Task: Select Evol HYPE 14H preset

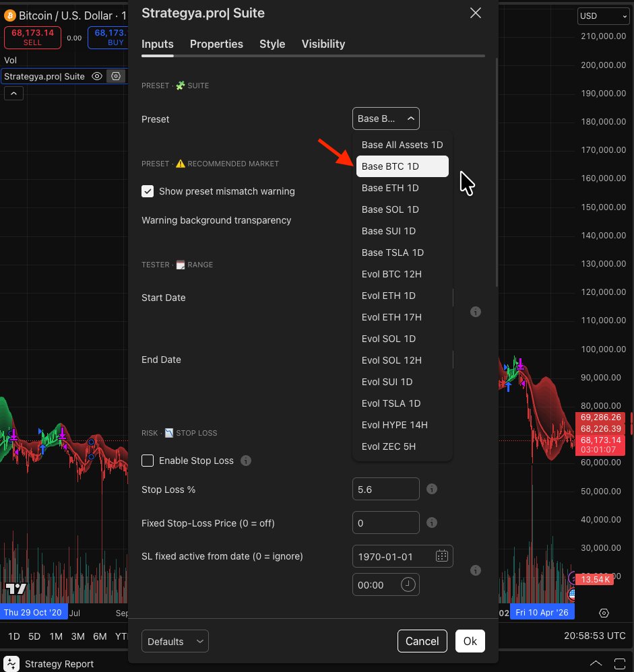Action: [402, 425]
